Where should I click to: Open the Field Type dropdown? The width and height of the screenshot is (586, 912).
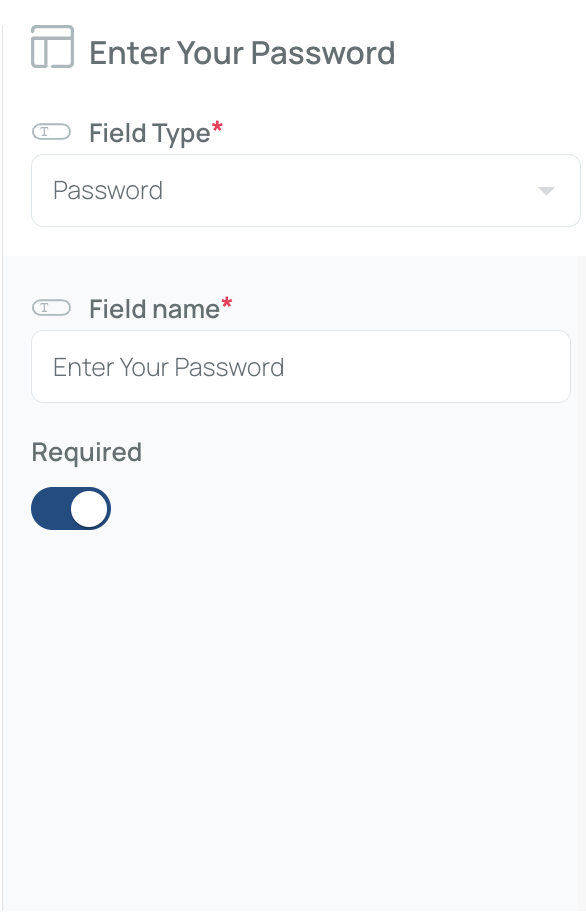pyautogui.click(x=306, y=191)
